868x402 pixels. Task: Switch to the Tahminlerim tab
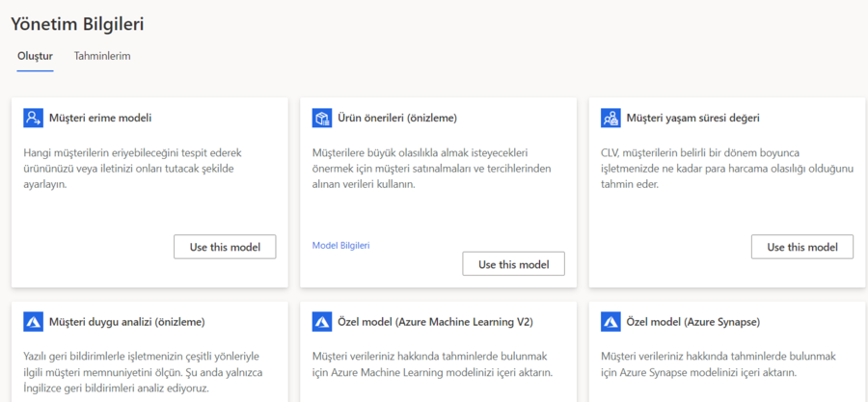pos(102,56)
